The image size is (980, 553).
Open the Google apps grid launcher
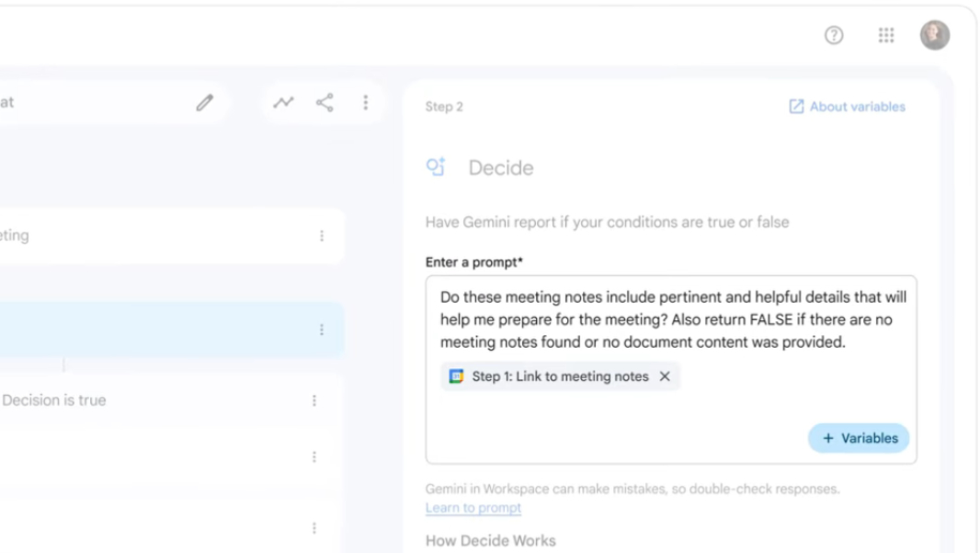(886, 36)
